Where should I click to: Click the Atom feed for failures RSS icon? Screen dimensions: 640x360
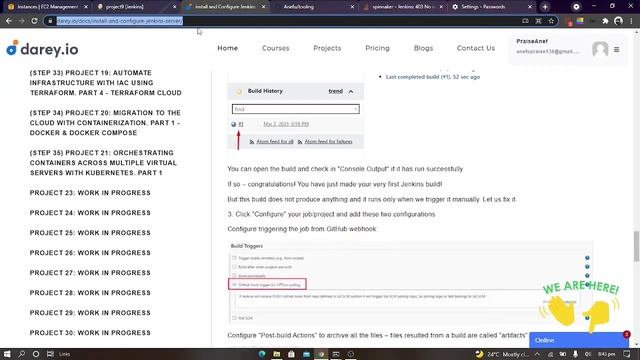(x=300, y=142)
